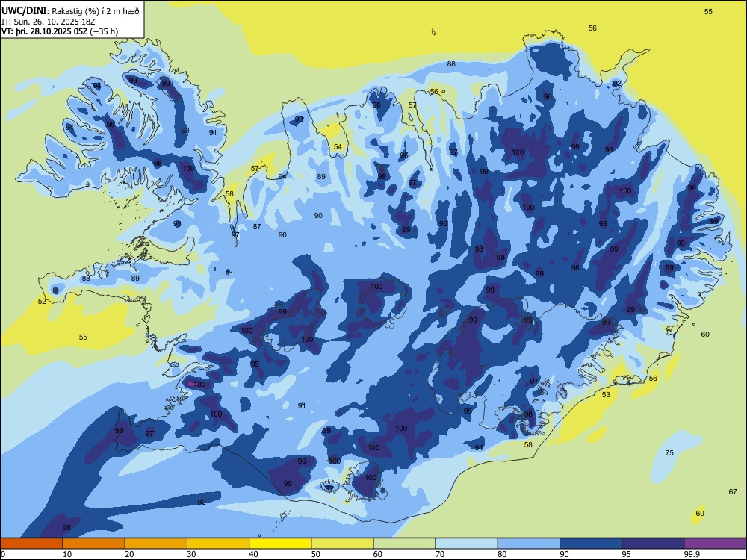
Task: Click the legend scale label '0'
Action: [3, 554]
